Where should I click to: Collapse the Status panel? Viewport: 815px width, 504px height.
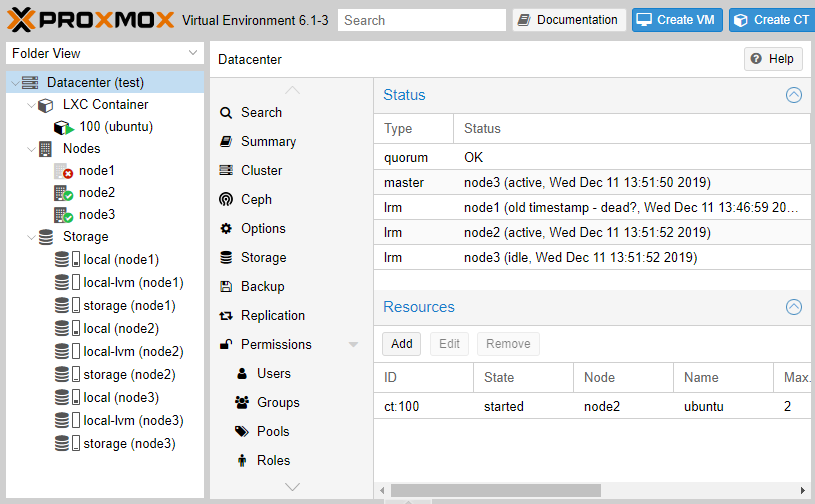pos(794,95)
